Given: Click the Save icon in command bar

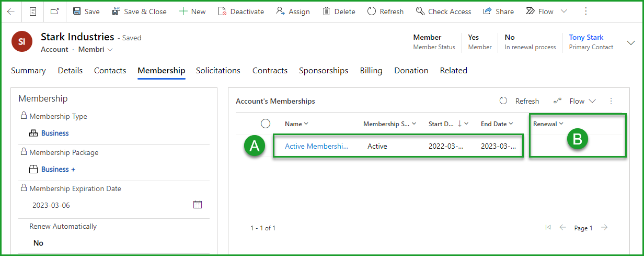Looking at the screenshot, I should (x=77, y=12).
